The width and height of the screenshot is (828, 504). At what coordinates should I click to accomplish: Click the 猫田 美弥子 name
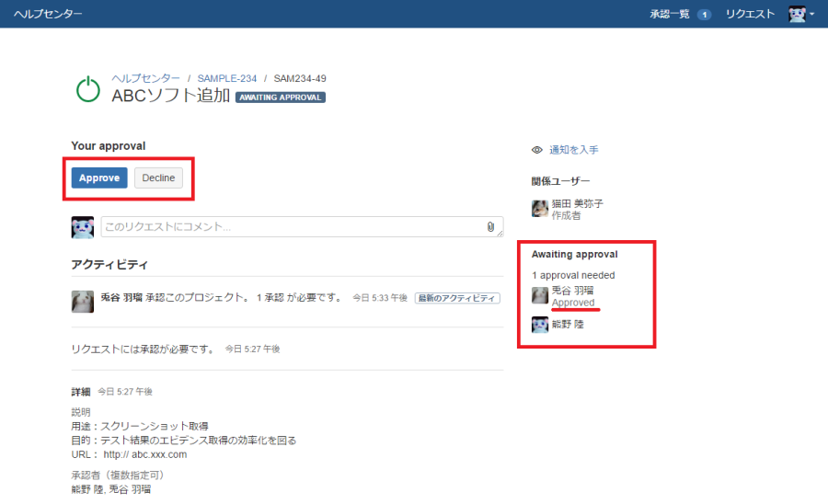(x=577, y=203)
